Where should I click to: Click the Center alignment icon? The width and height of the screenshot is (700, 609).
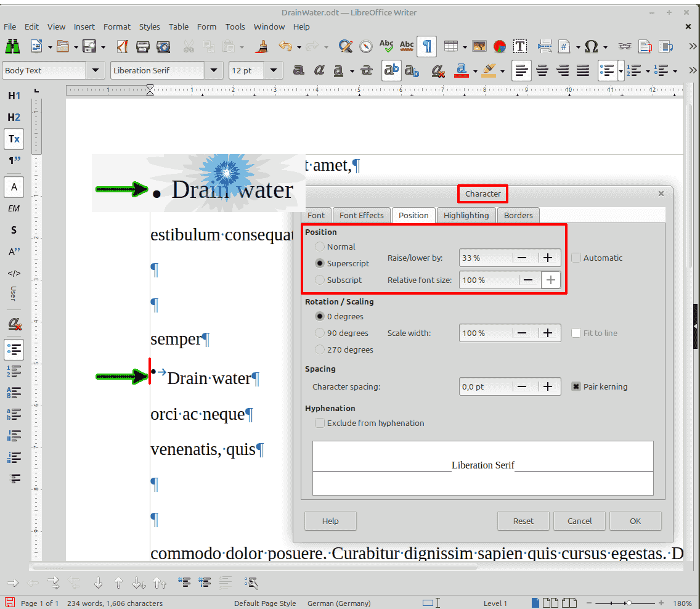[542, 70]
